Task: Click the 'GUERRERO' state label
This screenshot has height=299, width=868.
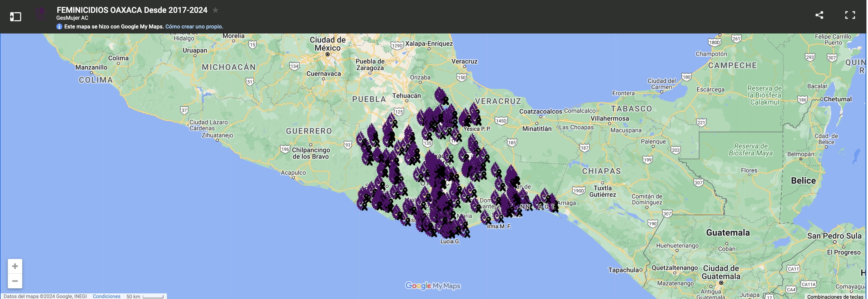Action: (309, 131)
